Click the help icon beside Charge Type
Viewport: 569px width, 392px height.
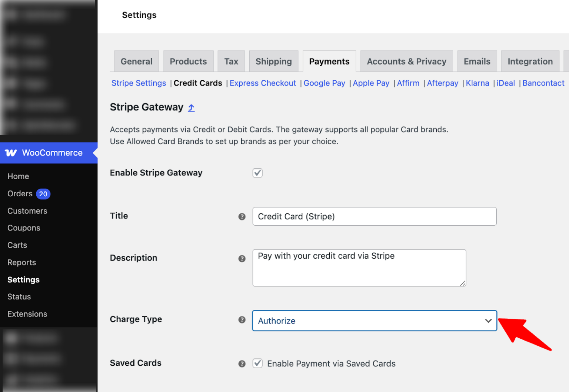click(242, 319)
